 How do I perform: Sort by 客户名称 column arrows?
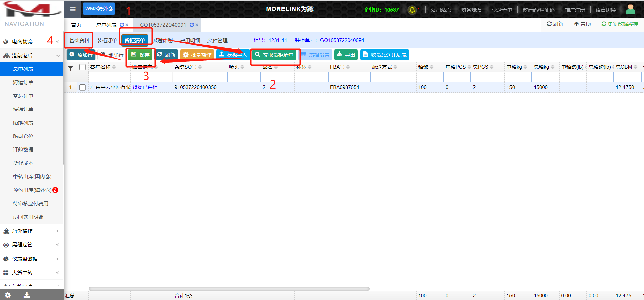point(114,67)
